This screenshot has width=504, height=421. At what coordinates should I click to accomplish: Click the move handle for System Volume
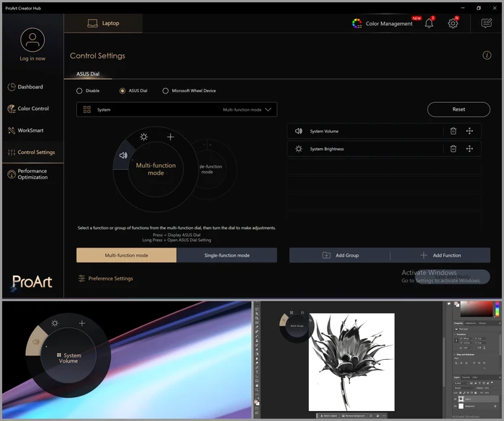[469, 131]
